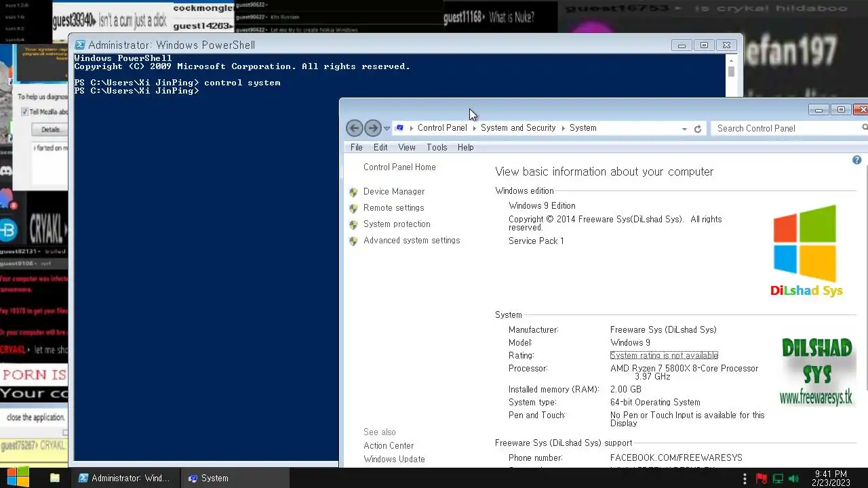Select FACEBOOK.COM/FREEWARESYS phone number text

point(676,457)
